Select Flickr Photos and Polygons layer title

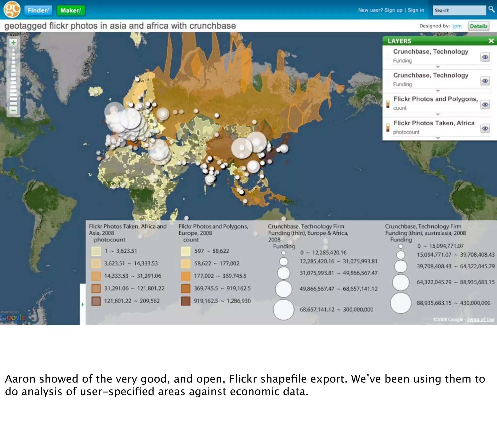(x=435, y=99)
